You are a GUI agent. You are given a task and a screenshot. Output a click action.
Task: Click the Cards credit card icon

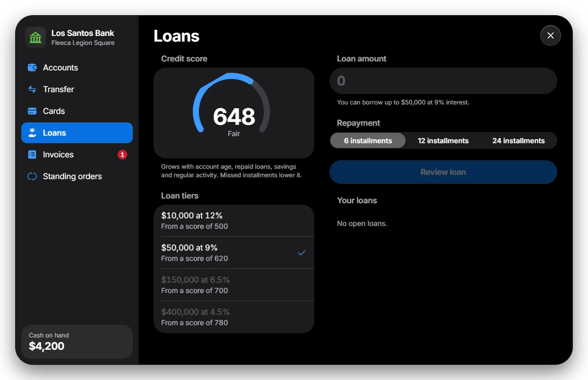[32, 111]
